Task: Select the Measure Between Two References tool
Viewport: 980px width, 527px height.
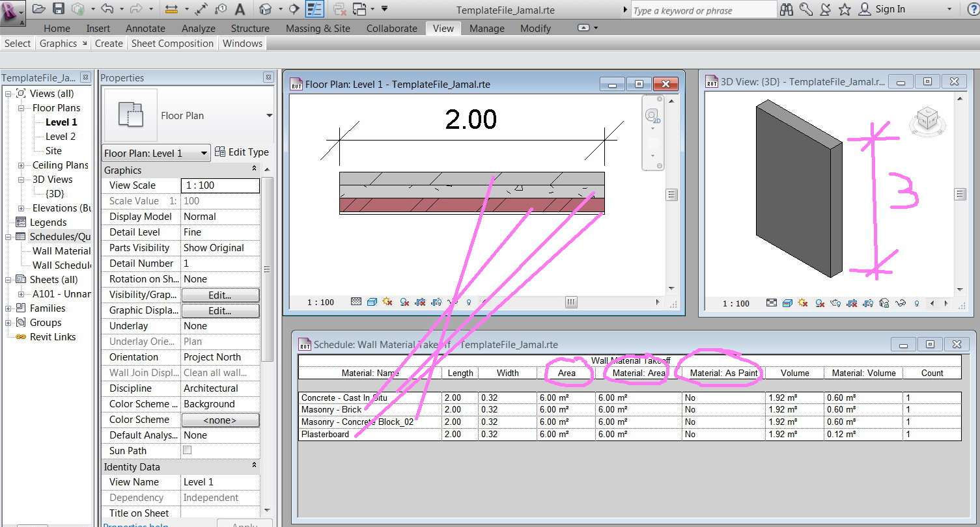Action: [171, 9]
